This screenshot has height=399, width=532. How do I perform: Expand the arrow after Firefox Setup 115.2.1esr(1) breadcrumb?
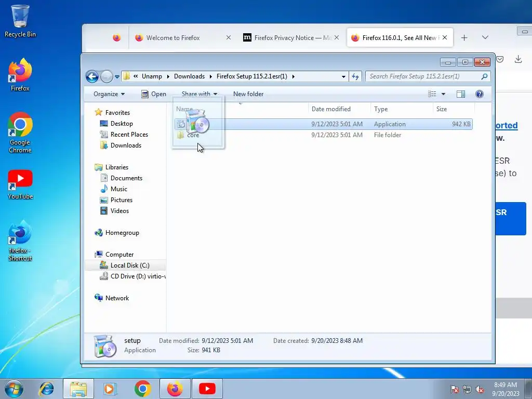[x=293, y=77]
